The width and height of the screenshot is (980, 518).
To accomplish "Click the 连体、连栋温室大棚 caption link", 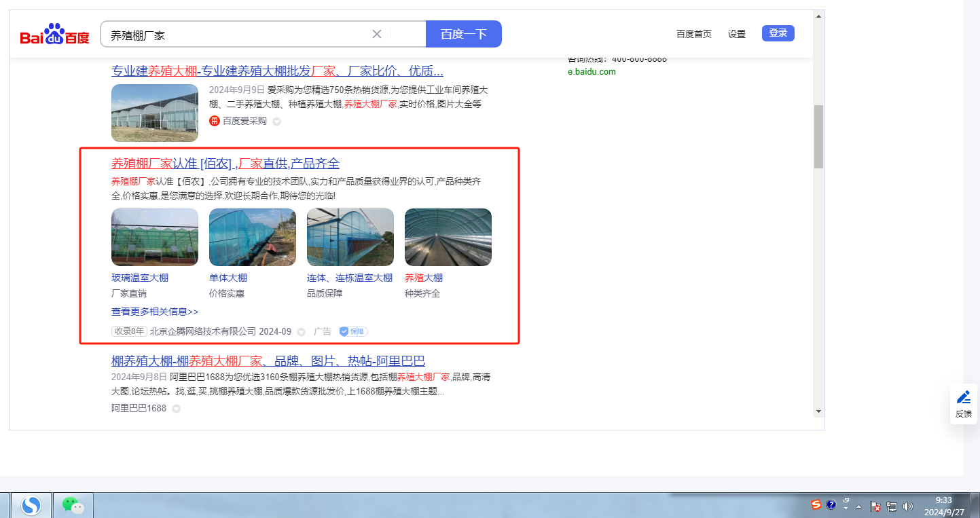I will pyautogui.click(x=350, y=278).
